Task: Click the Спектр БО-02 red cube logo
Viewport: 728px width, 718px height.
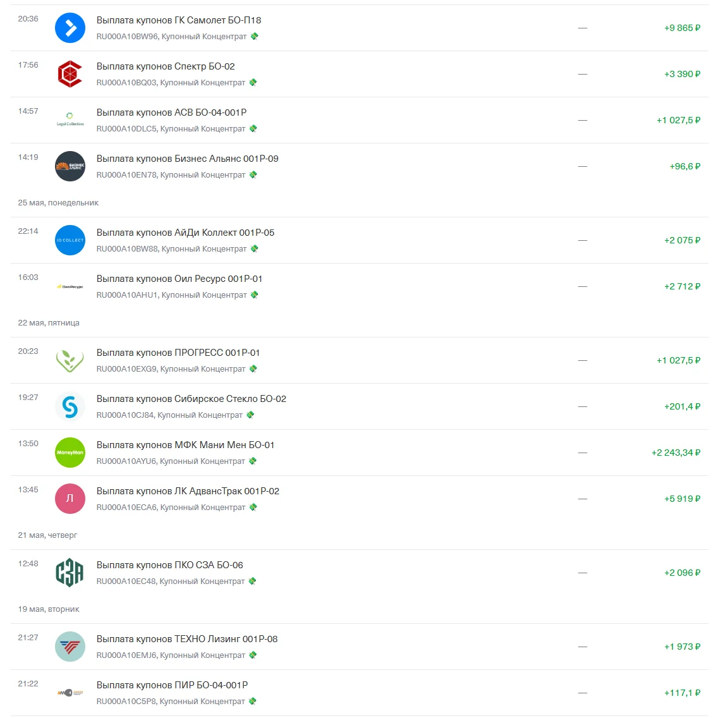Action: coord(70,74)
